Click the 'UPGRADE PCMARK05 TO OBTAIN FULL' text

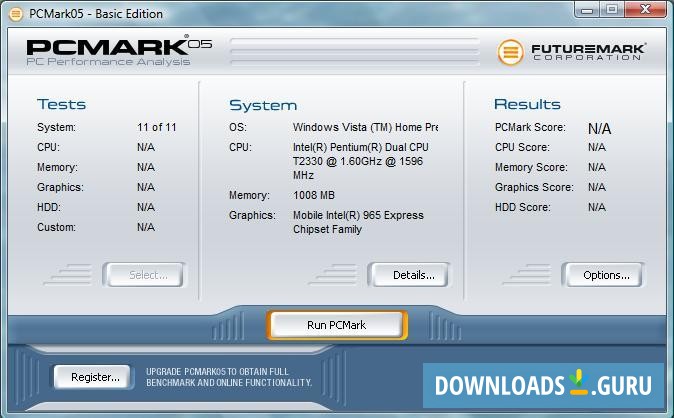click(217, 372)
